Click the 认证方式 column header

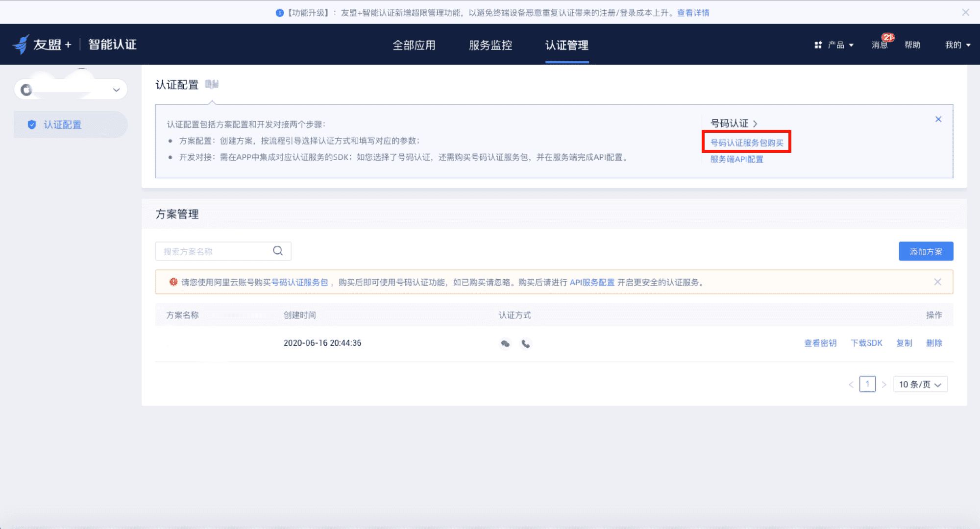pyautogui.click(x=514, y=315)
